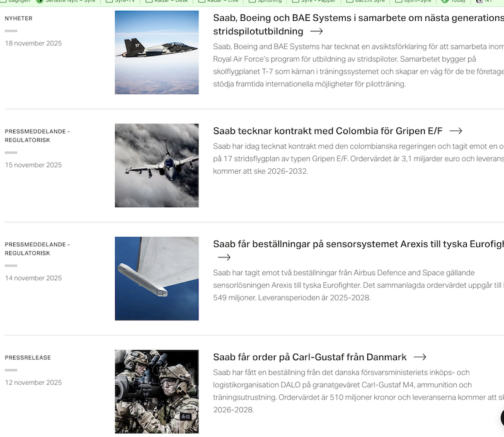
Task: Click the arrow beside the Colombia Gripen E/F headline
Action: click(x=455, y=131)
